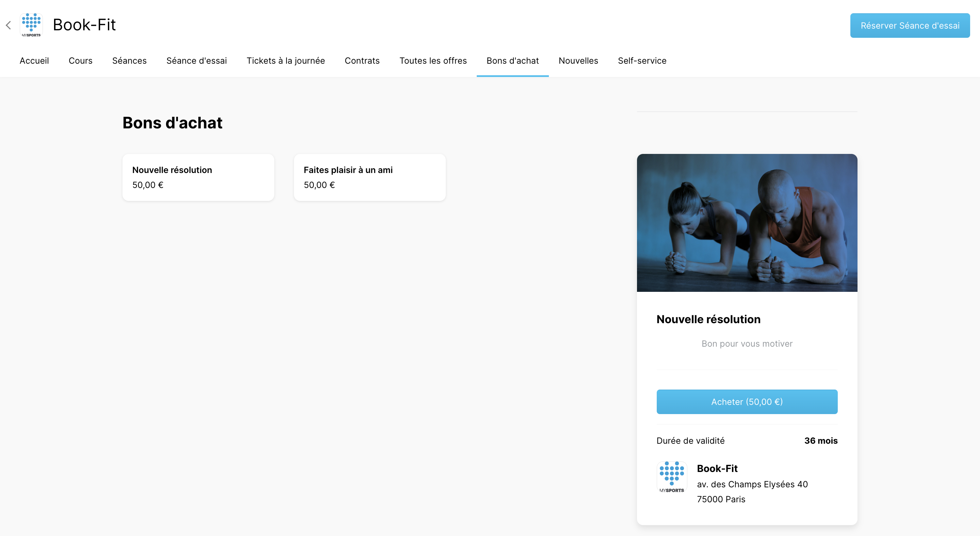The image size is (980, 536).
Task: Open the Séance d'essai tab
Action: [x=197, y=61]
